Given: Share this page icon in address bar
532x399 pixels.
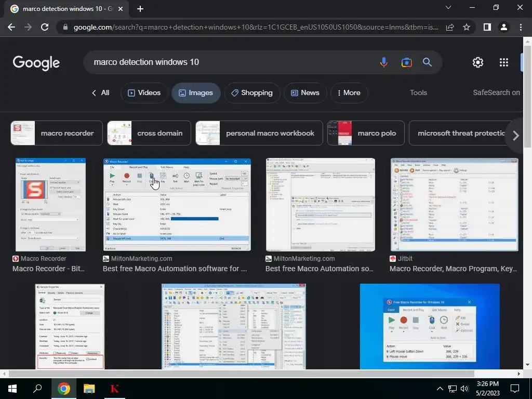Looking at the screenshot, I should pyautogui.click(x=450, y=27).
